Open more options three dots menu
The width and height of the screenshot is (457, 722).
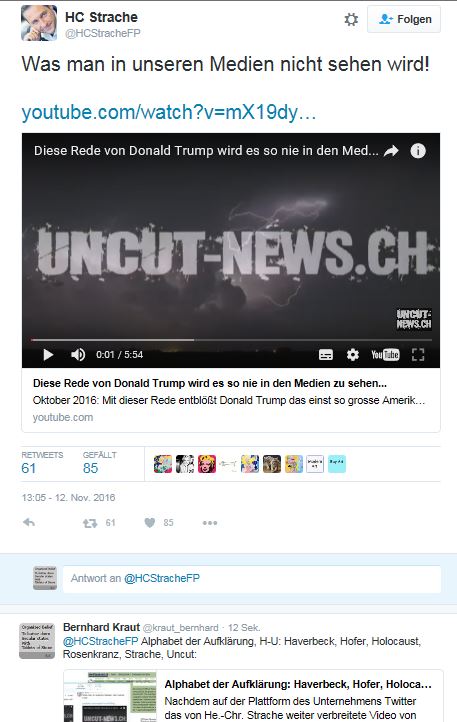pos(210,523)
